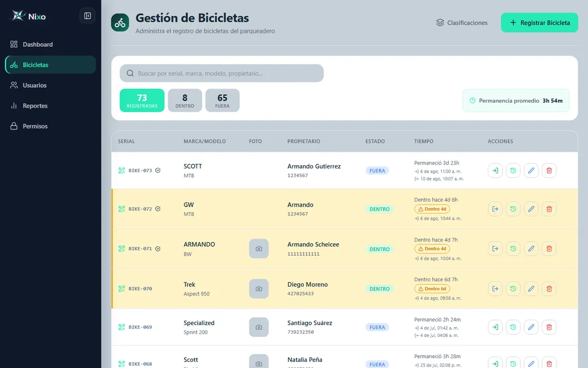Open the Reportes section
588x368 pixels.
click(50, 106)
